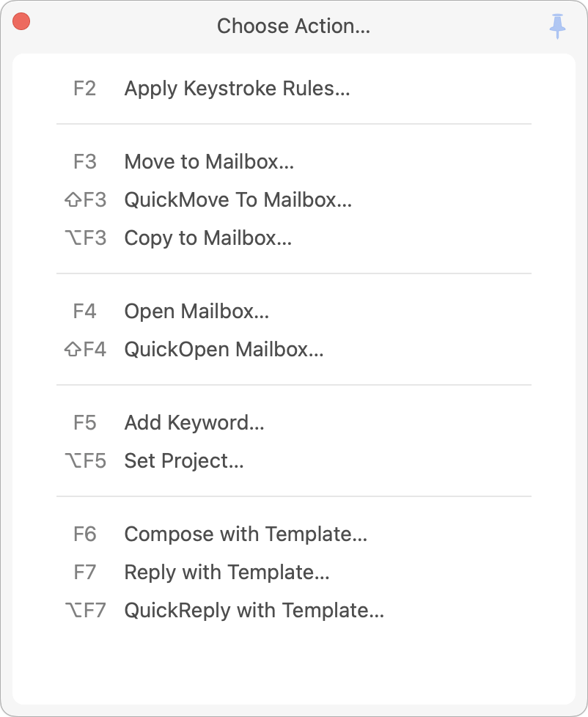Click the Shift-F3 shortcut label
Image resolution: width=588 pixels, height=717 pixels.
(85, 199)
